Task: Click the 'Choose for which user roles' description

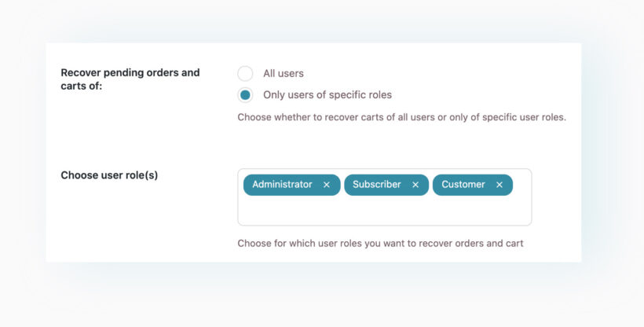Action: 380,243
